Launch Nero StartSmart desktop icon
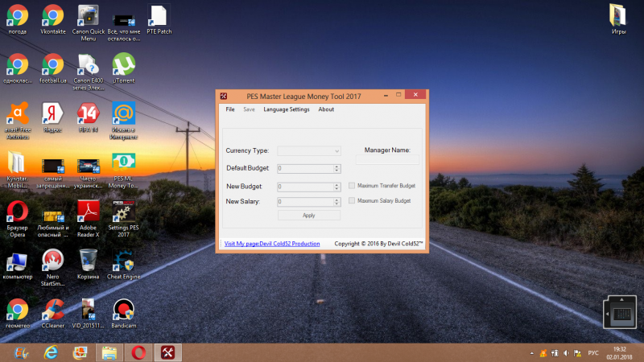The height and width of the screenshot is (362, 644). pyautogui.click(x=53, y=268)
